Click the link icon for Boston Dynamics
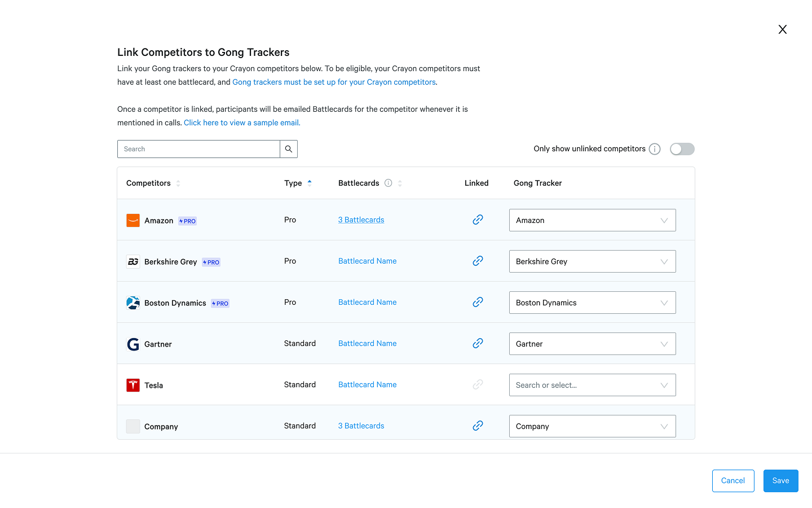 click(478, 302)
